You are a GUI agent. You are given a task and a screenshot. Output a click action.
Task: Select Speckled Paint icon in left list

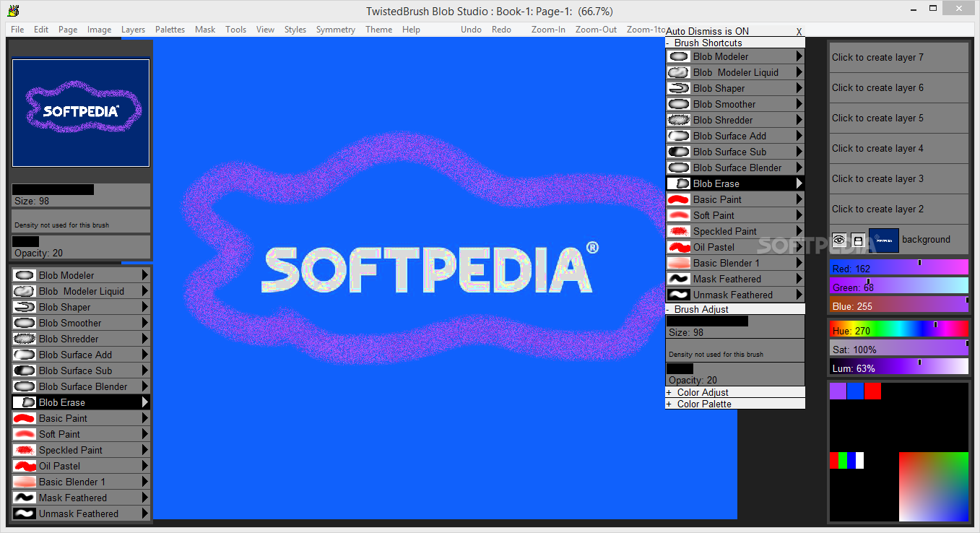[x=25, y=450]
